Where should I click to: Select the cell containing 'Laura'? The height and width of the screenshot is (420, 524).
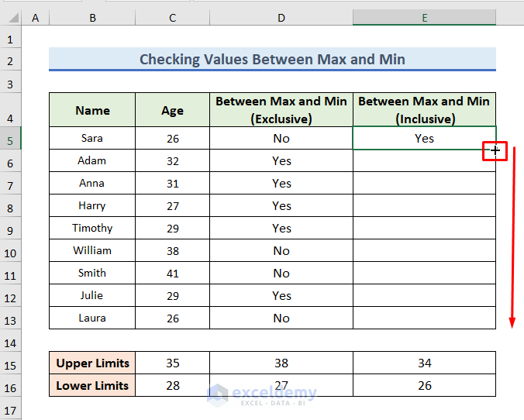[92, 318]
